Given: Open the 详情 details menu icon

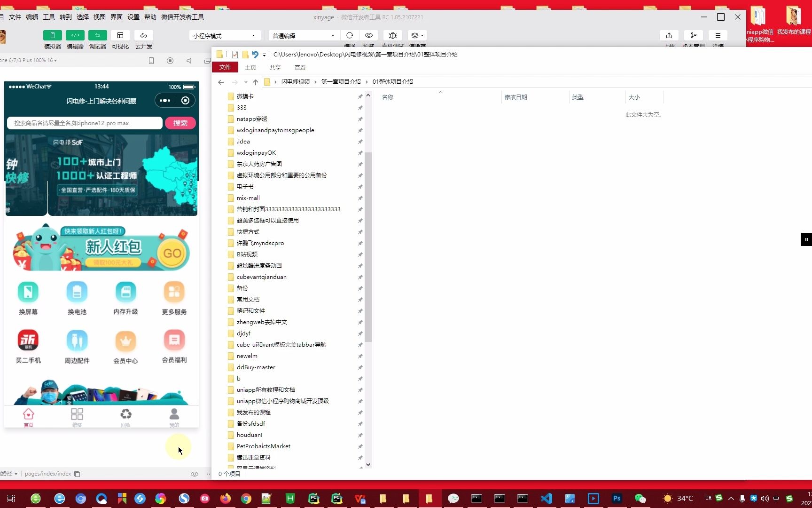Looking at the screenshot, I should (x=718, y=35).
